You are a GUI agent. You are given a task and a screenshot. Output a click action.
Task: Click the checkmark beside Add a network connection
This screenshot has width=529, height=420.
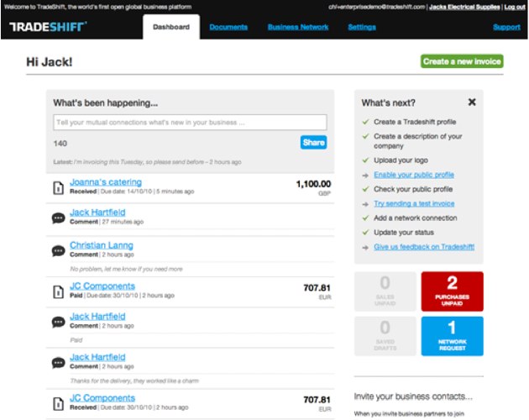click(x=365, y=218)
